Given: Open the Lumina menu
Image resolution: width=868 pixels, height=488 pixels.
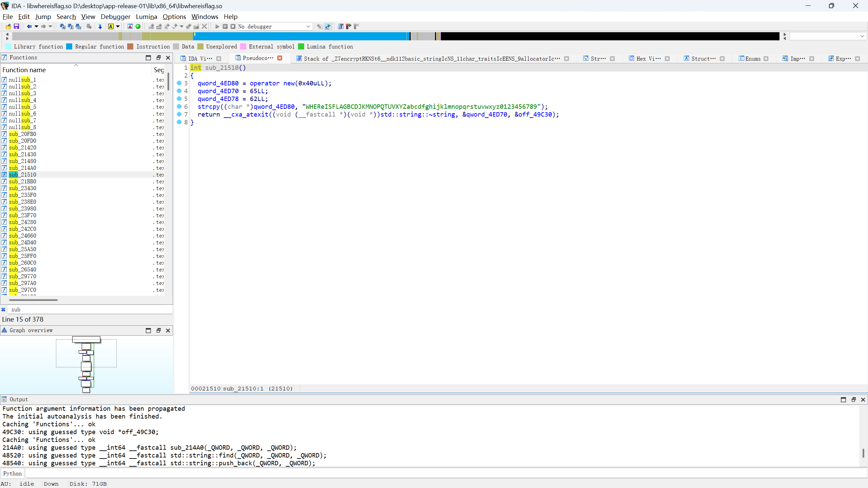Looking at the screenshot, I should (146, 17).
